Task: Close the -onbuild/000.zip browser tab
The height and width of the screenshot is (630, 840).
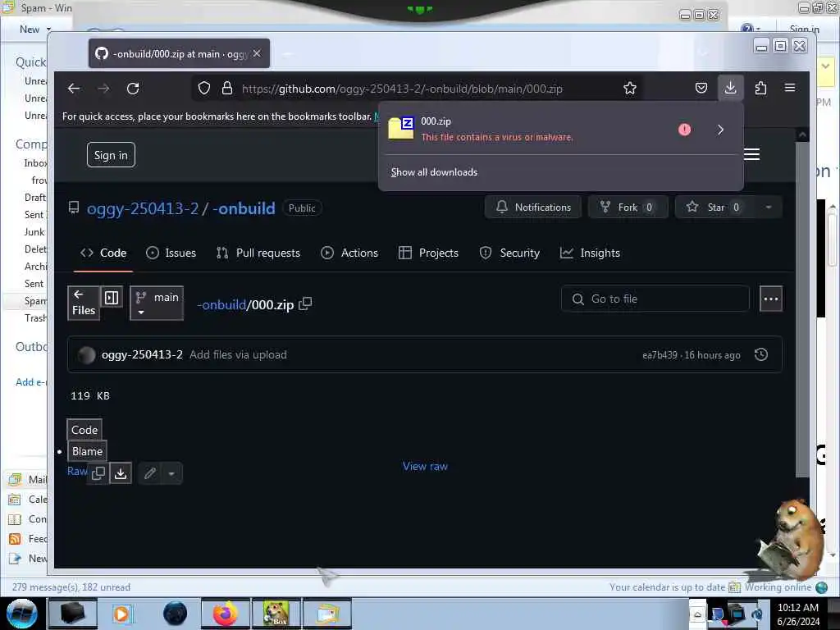Action: [x=257, y=53]
